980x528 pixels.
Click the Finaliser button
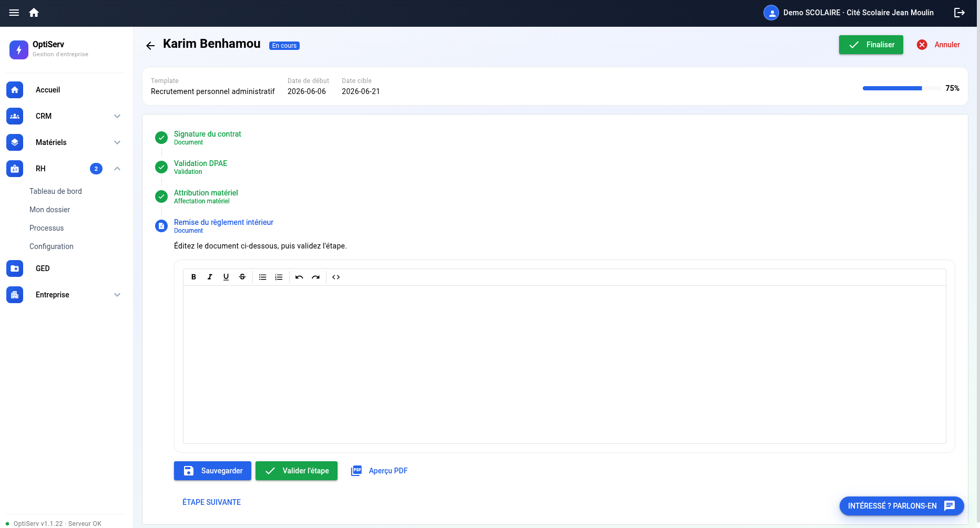point(871,45)
